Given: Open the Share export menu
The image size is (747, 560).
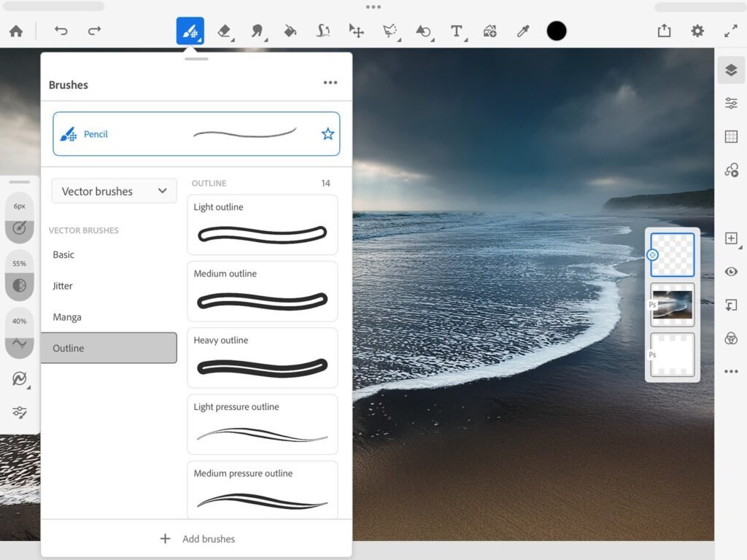Looking at the screenshot, I should point(664,31).
